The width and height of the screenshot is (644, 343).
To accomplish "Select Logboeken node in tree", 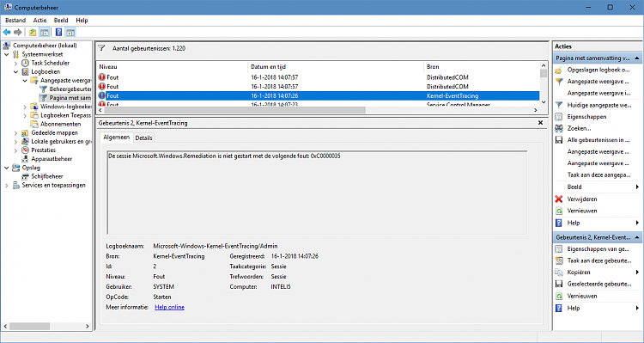I will (x=46, y=71).
